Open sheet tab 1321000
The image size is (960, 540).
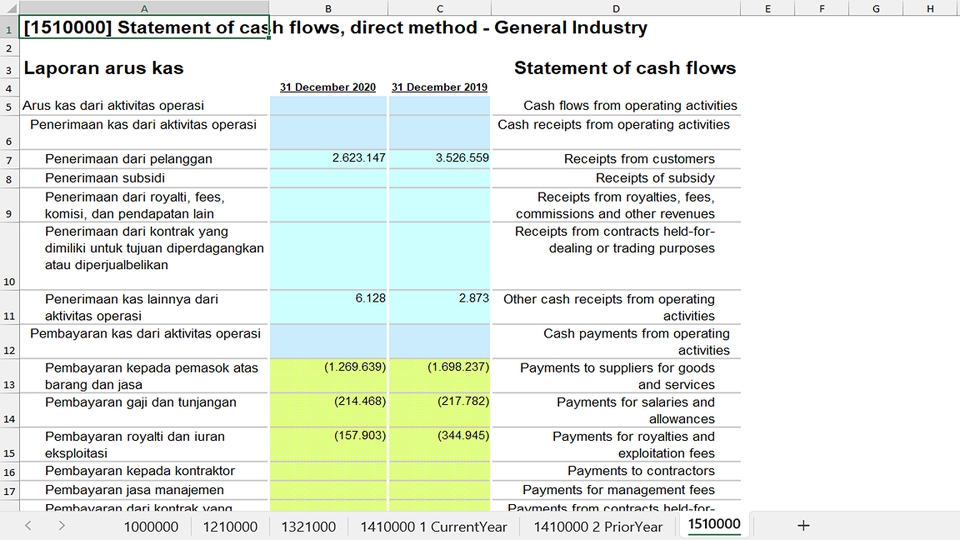pos(308,527)
